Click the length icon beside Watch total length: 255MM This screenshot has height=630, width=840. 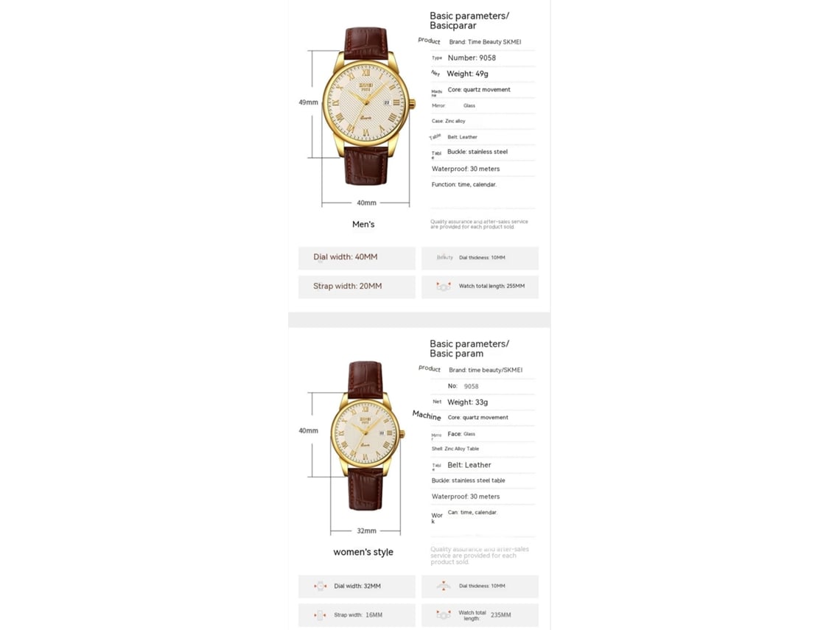444,286
